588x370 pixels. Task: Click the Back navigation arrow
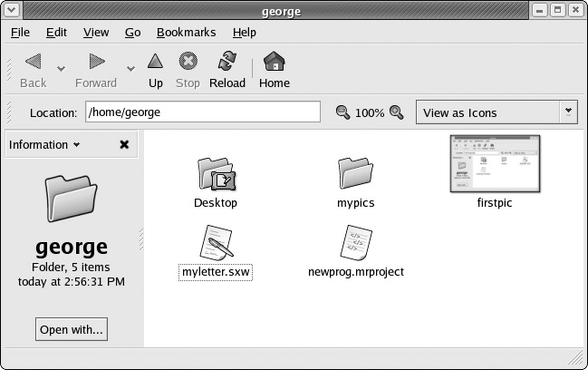33,63
